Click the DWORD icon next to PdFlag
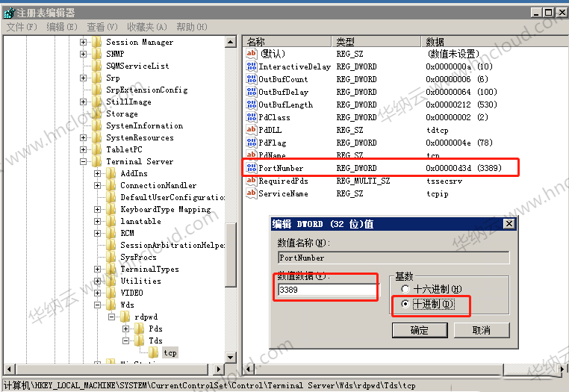 (x=251, y=143)
